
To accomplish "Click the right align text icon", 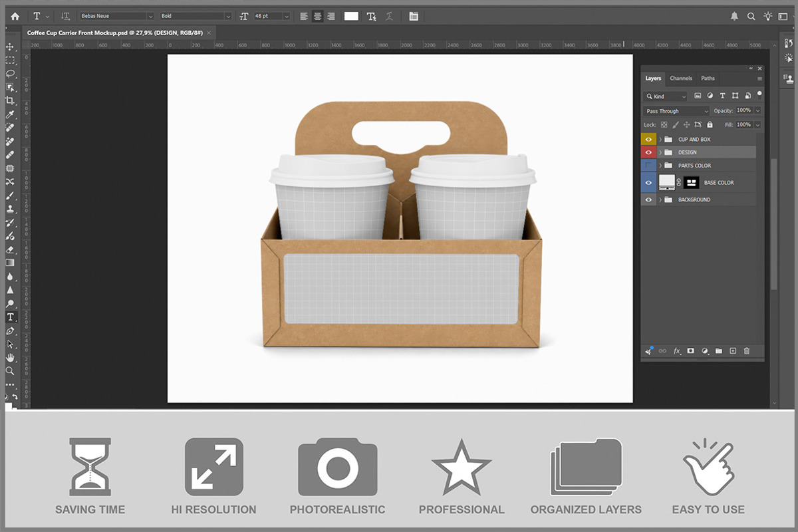I will [x=331, y=16].
